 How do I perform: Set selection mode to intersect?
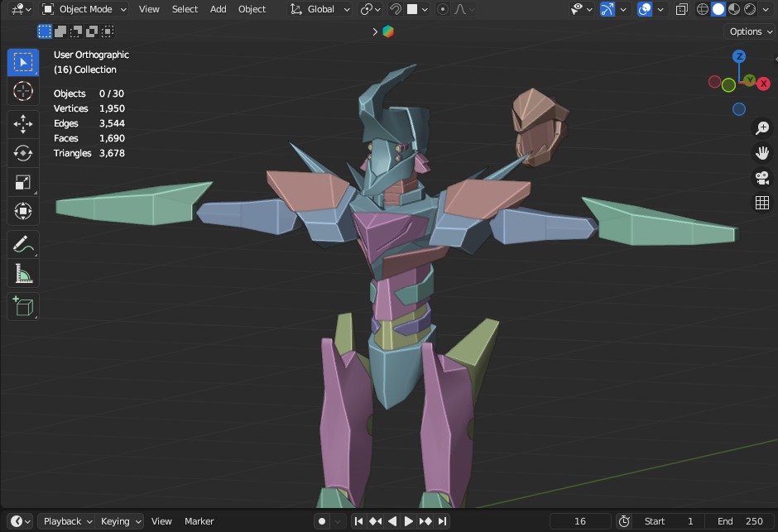108,31
